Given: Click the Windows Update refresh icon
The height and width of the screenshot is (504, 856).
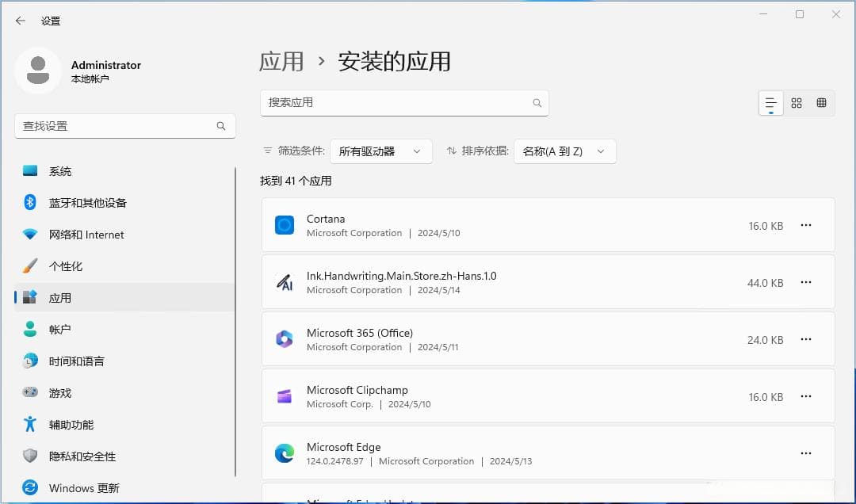Looking at the screenshot, I should pyautogui.click(x=30, y=487).
